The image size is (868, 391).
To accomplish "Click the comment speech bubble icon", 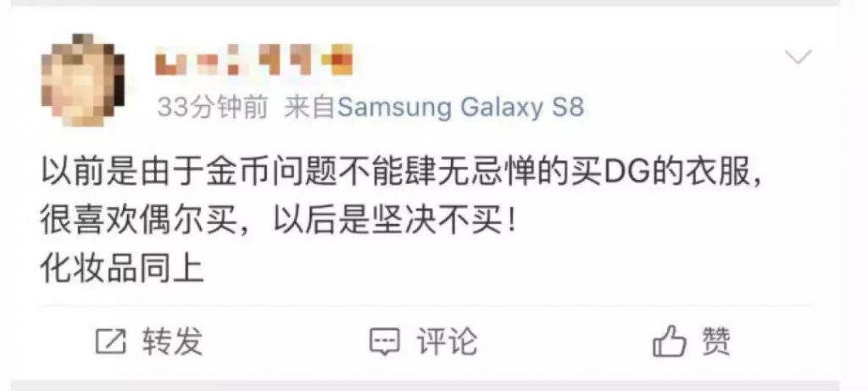I will 384,342.
